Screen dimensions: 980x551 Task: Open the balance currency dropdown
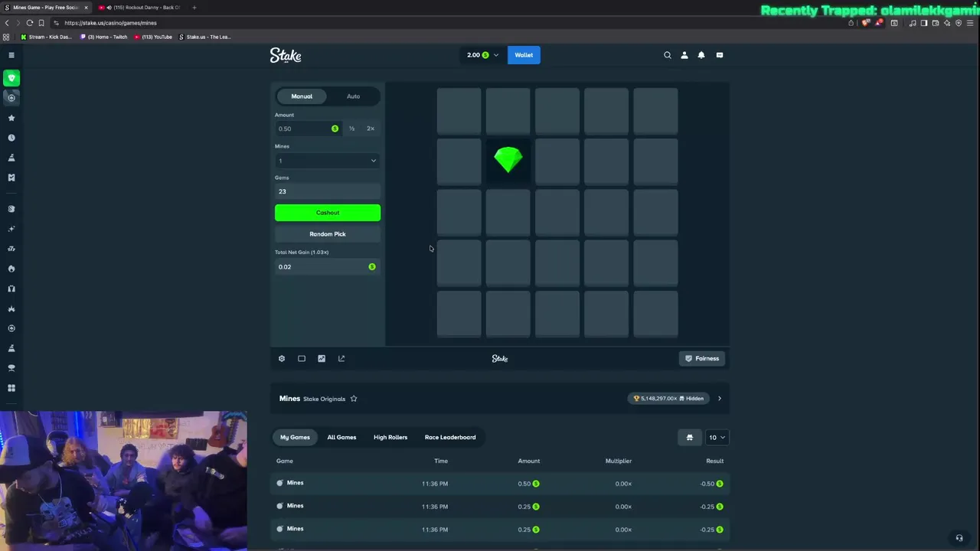coord(482,55)
